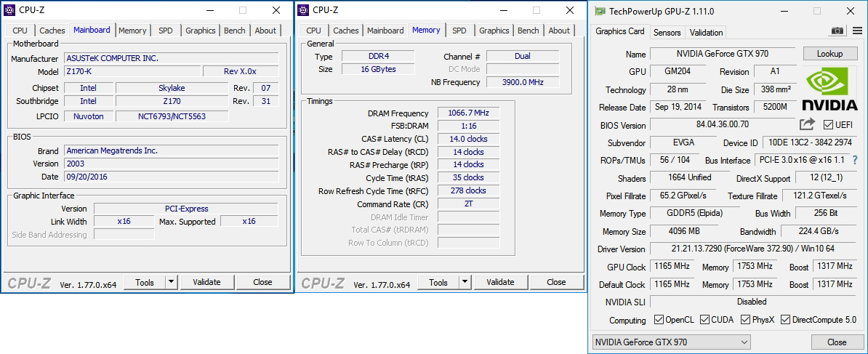Switch to CPU tab in Mainboard window
This screenshot has width=868, height=354.
click(20, 31)
